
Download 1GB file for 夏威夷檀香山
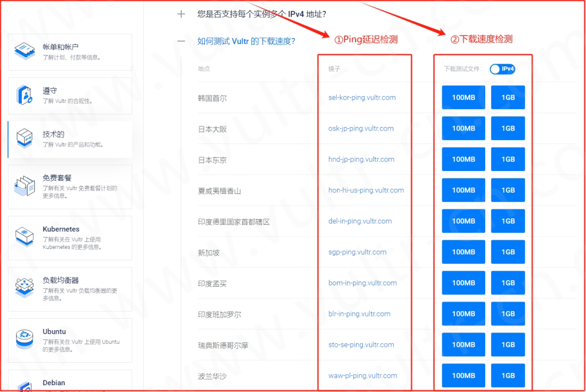pos(508,190)
